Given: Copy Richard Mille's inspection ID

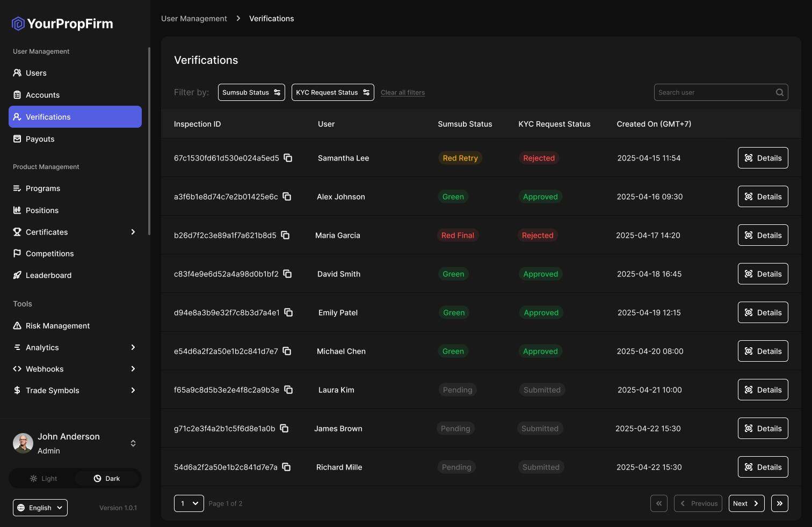Looking at the screenshot, I should pyautogui.click(x=286, y=467).
